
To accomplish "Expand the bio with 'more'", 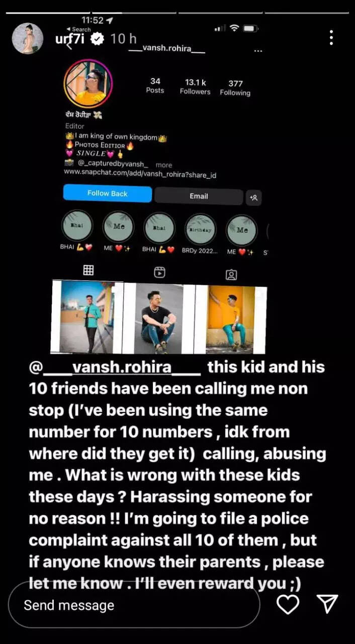I will pos(163,165).
